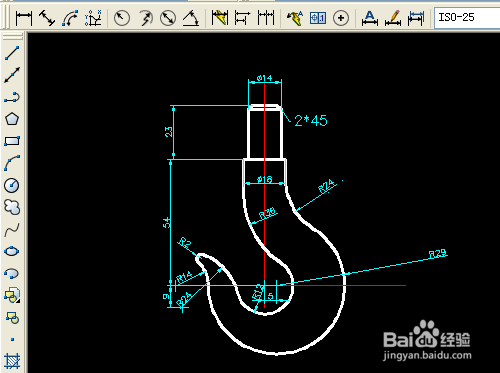Viewport: 500px width, 373px height.
Task: Click the 2*45 chamfer annotation text
Action: pyautogui.click(x=311, y=120)
